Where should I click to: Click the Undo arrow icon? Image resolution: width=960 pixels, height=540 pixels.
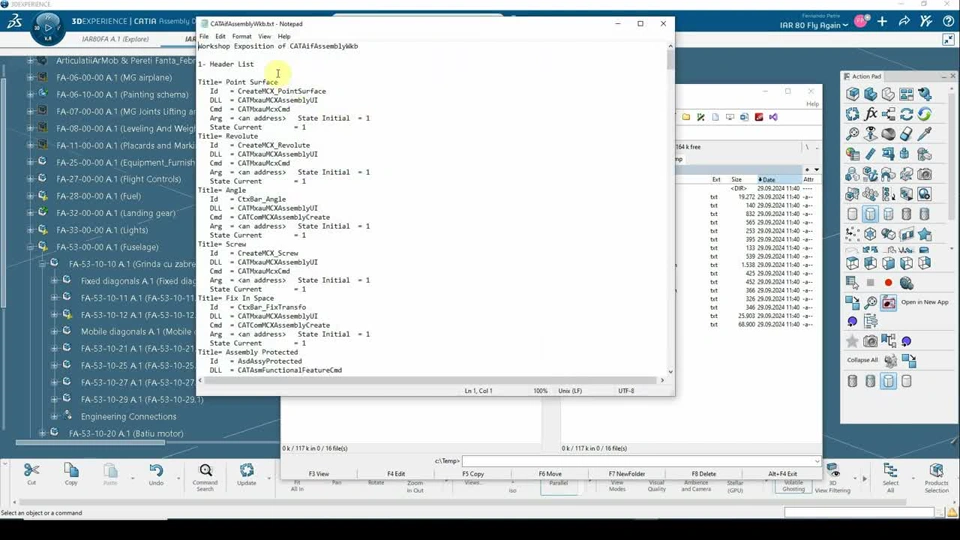pos(156,470)
